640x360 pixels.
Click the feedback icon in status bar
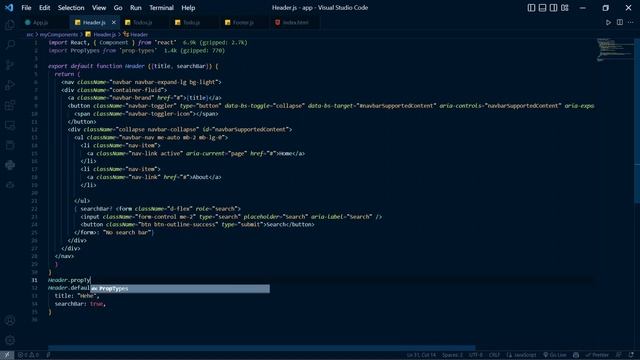pos(619,355)
